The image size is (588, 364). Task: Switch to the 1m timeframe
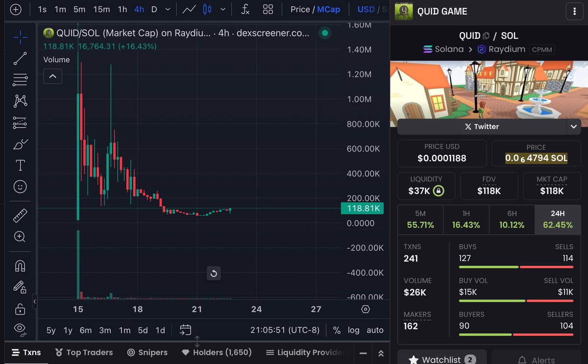pos(60,9)
